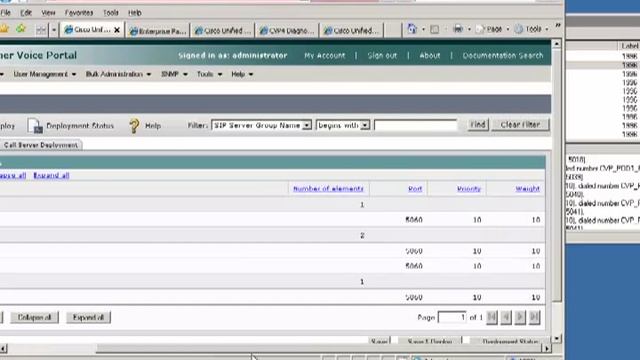
Task: Open the browser Tools menu
Action: pos(110,13)
